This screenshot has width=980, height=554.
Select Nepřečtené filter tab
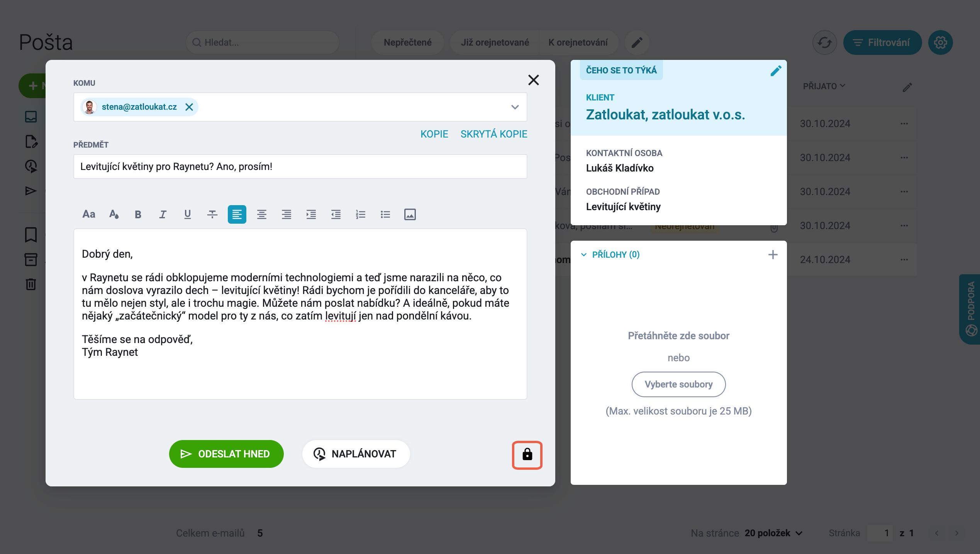[407, 42]
